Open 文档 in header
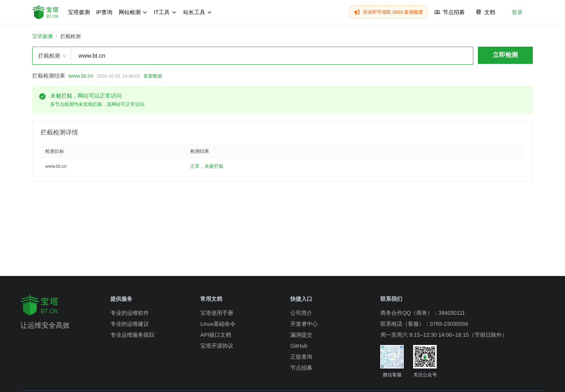The width and height of the screenshot is (565, 392). coord(486,13)
